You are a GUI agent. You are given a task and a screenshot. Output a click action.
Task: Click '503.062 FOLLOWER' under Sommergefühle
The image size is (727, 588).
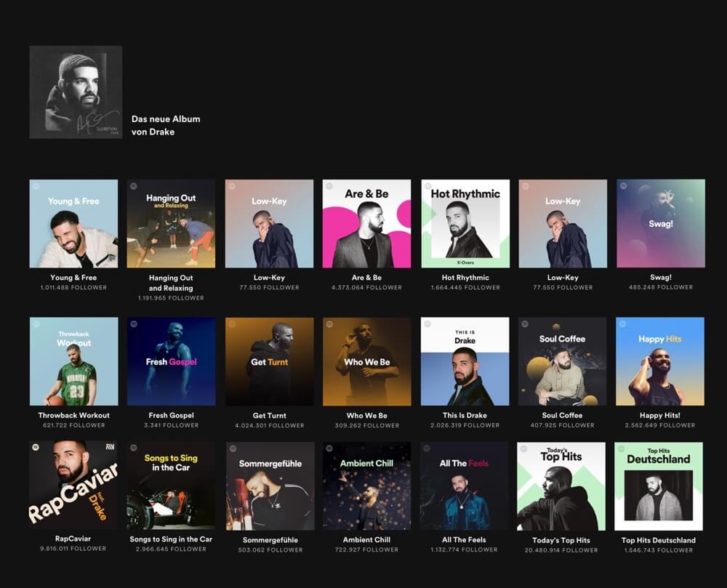pos(270,550)
